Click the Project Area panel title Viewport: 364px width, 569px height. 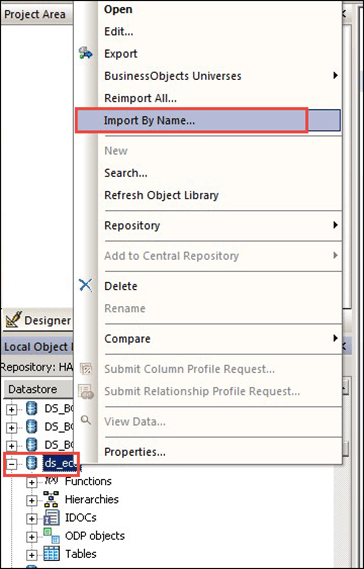tap(35, 15)
